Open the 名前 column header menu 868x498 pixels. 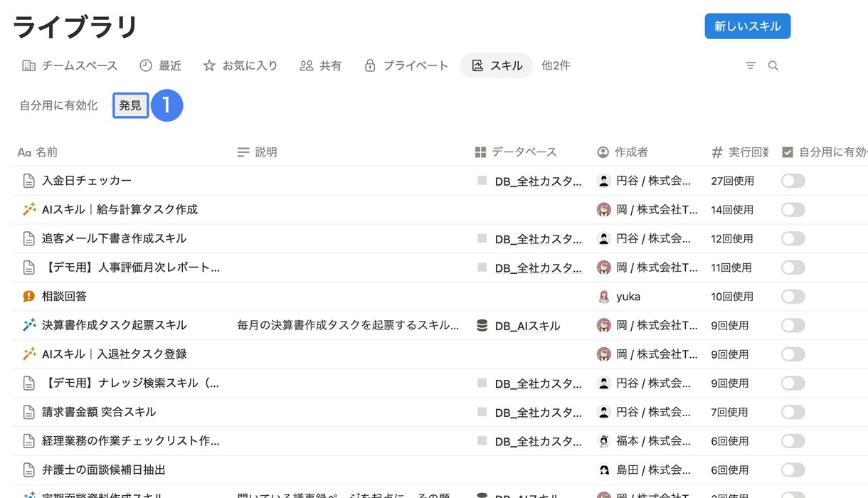click(38, 152)
